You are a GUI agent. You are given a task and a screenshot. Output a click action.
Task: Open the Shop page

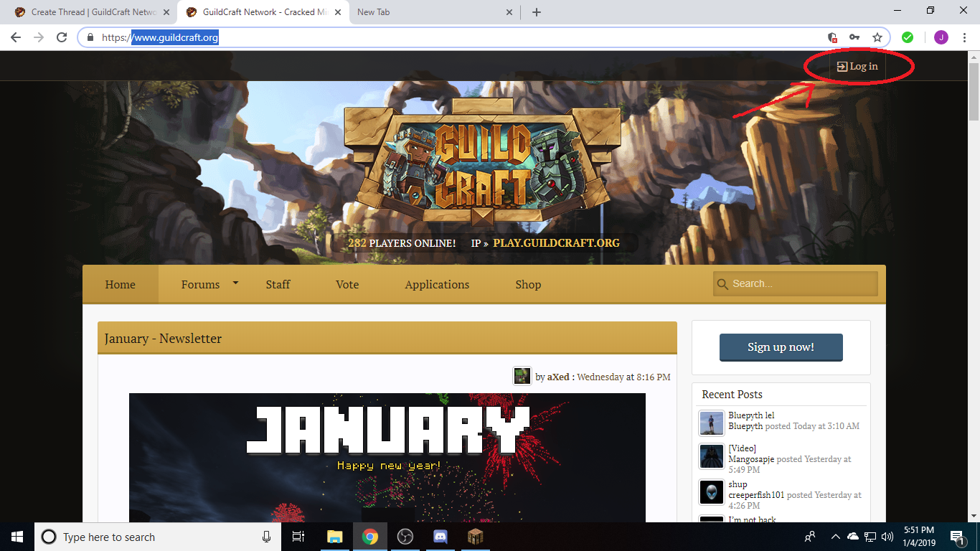click(x=528, y=284)
